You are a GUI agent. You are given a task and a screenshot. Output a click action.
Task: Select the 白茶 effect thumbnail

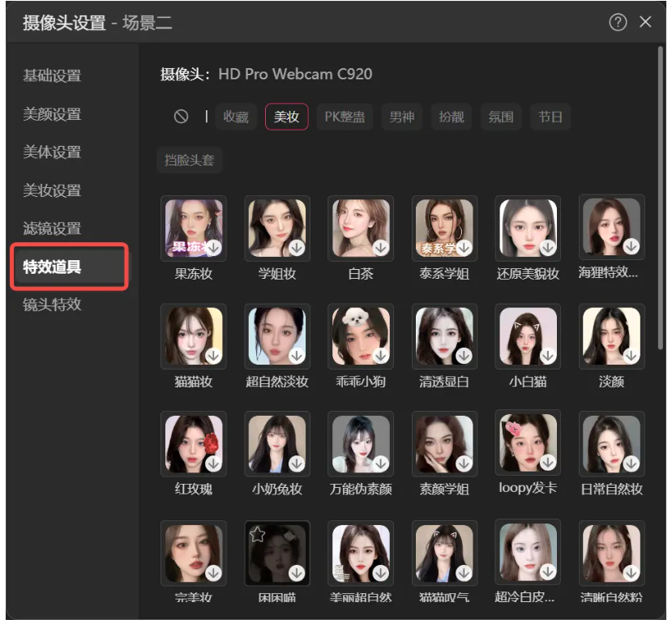pos(360,228)
